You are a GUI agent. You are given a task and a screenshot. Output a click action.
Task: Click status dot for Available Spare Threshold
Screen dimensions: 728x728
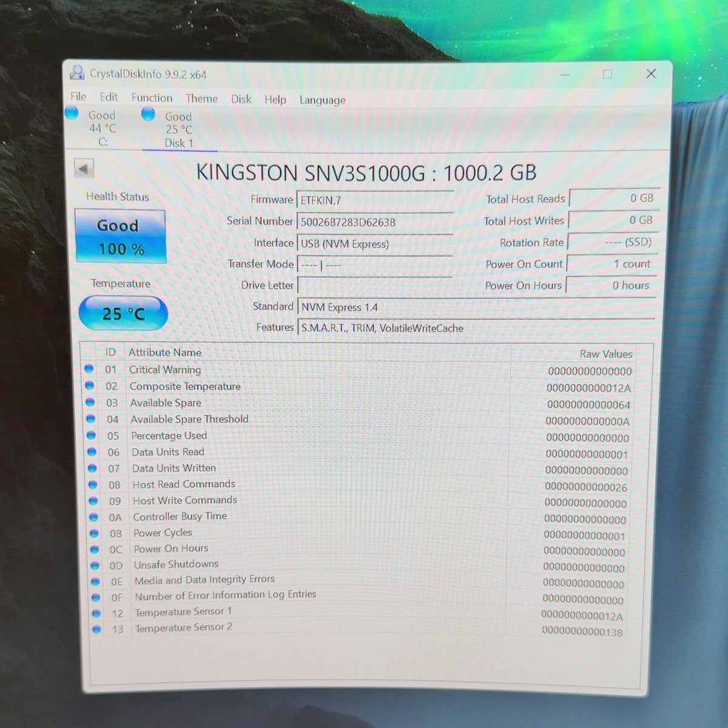click(91, 418)
